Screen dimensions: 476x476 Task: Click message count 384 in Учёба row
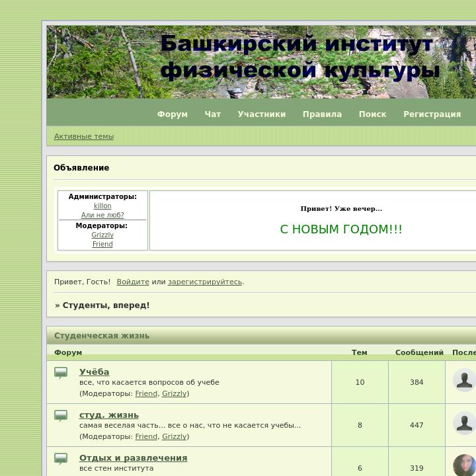point(416,382)
